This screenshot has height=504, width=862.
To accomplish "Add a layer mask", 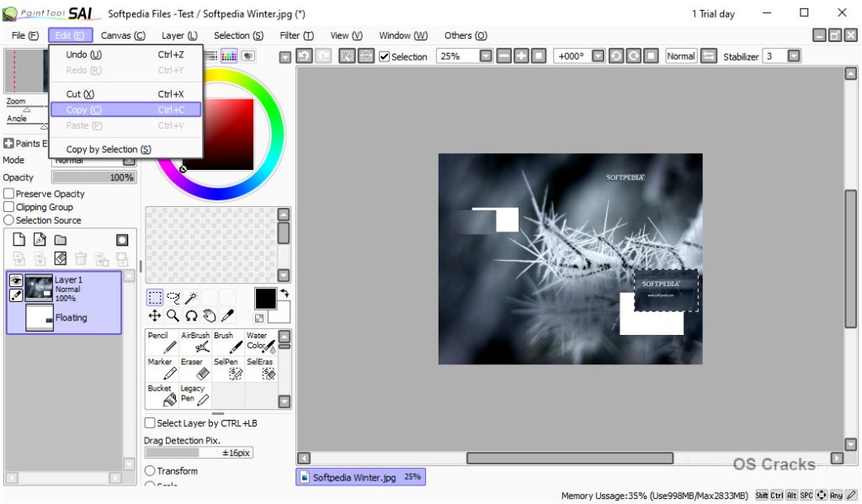I will (122, 240).
